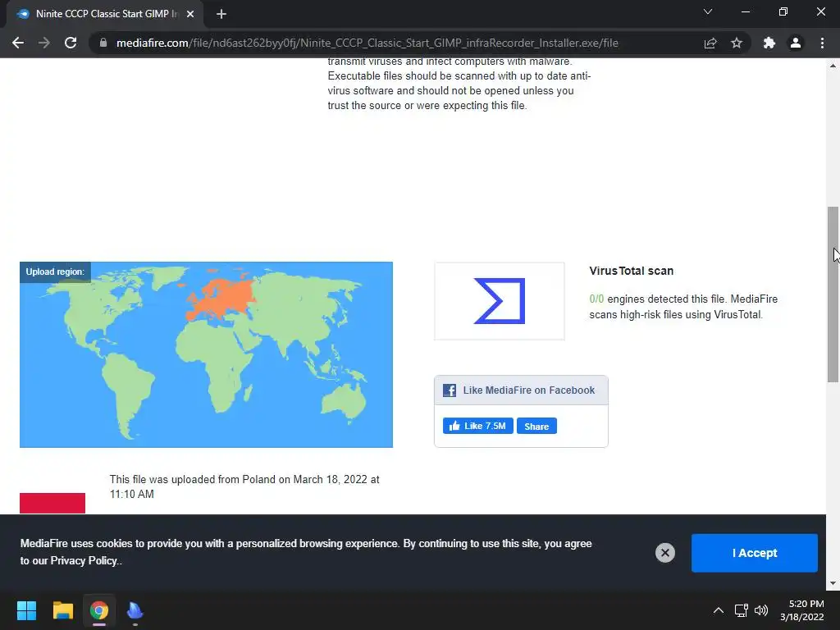Click Like MediaFire on Facebook heading
This screenshot has width=840, height=630.
click(x=529, y=390)
